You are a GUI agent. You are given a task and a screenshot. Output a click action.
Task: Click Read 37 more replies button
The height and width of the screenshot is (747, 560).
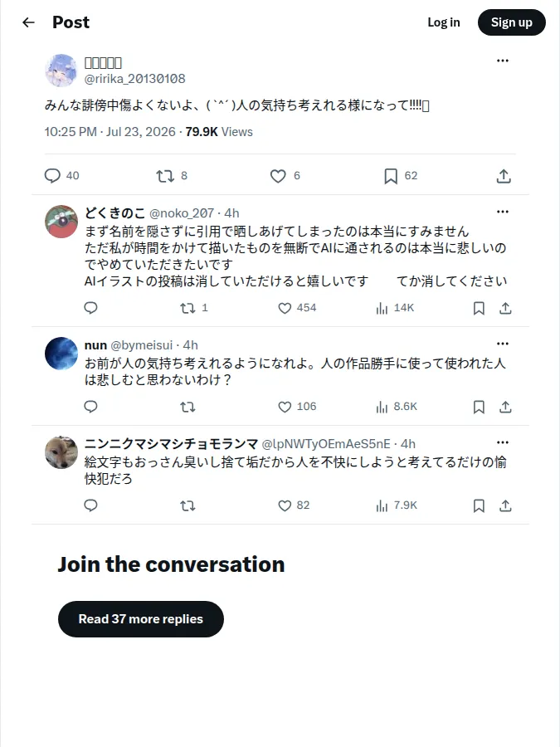(140, 619)
